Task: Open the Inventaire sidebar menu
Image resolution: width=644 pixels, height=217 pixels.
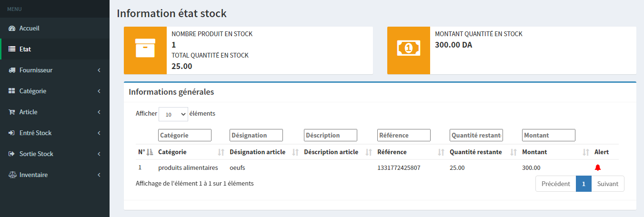Action: point(55,175)
